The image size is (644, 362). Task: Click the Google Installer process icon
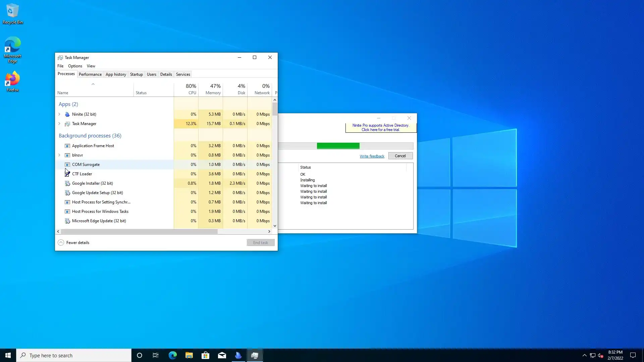(x=67, y=183)
